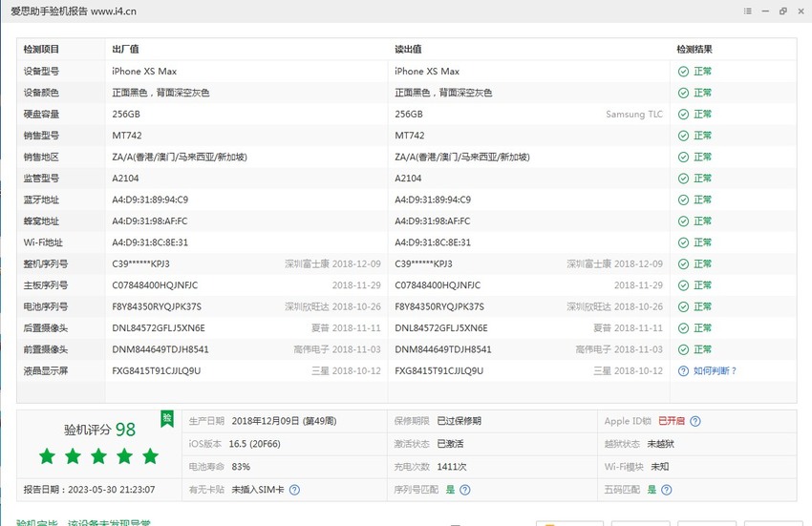The height and width of the screenshot is (526, 812).
Task: Click battery life value 83%
Action: point(241,467)
